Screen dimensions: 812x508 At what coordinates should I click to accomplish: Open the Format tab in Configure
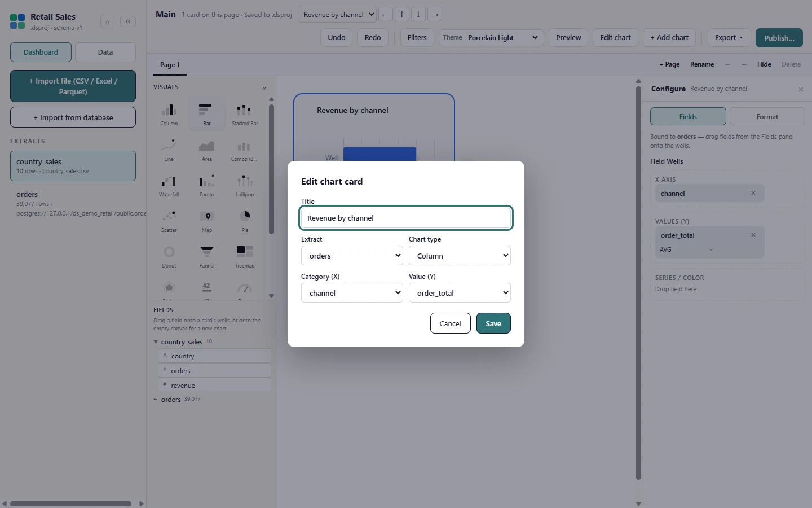767,116
